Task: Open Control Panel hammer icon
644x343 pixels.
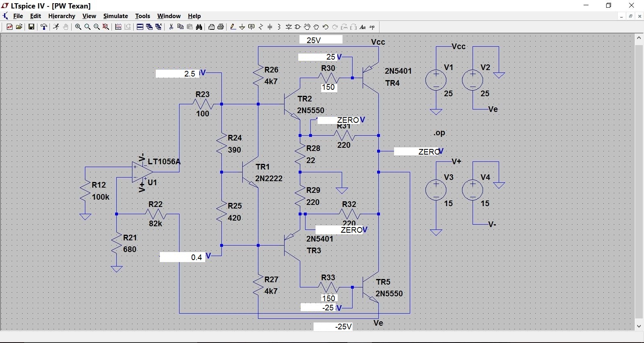Action: [44, 27]
